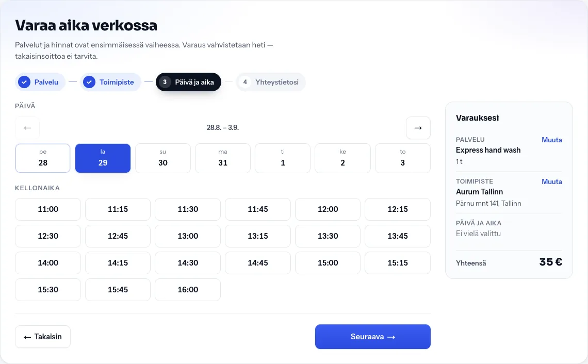
Task: Click the previous week left arrow
Action: (27, 128)
